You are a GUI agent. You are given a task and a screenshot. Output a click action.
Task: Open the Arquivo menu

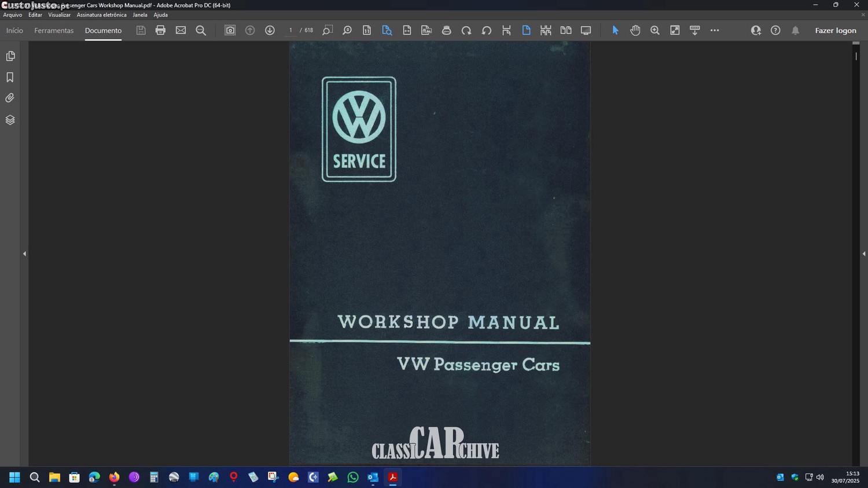pyautogui.click(x=12, y=15)
